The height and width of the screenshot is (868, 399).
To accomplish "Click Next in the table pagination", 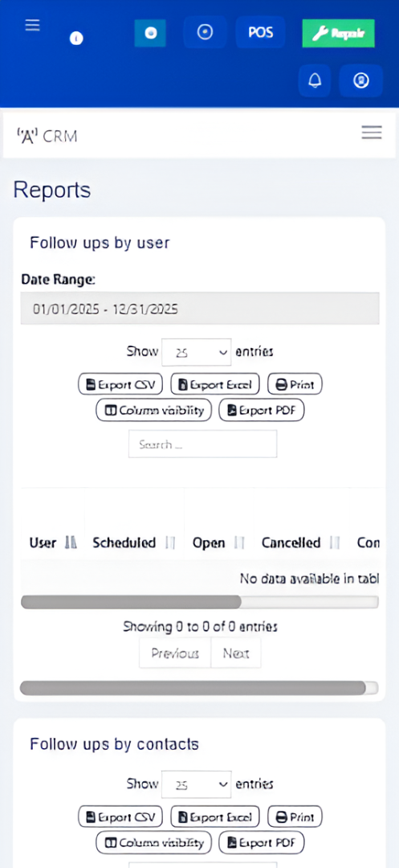I will pos(236,653).
